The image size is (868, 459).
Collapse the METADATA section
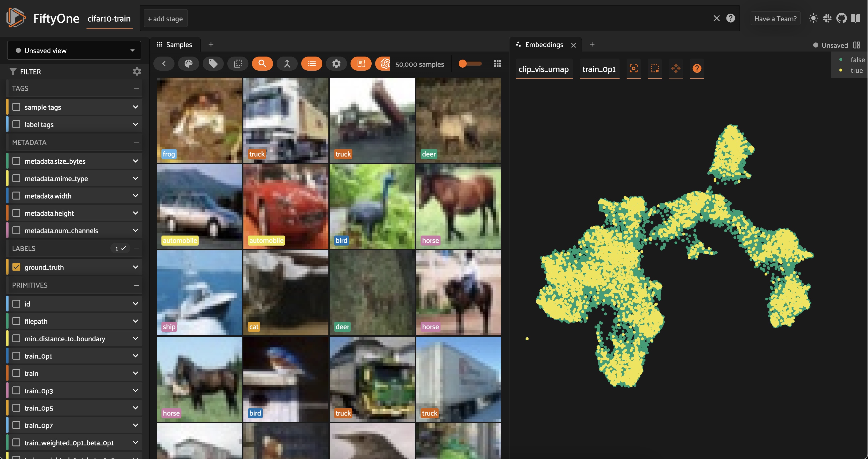click(x=136, y=143)
